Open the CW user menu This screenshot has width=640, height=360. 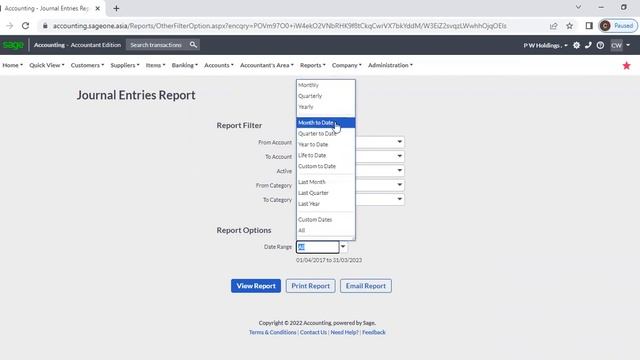[x=620, y=45]
